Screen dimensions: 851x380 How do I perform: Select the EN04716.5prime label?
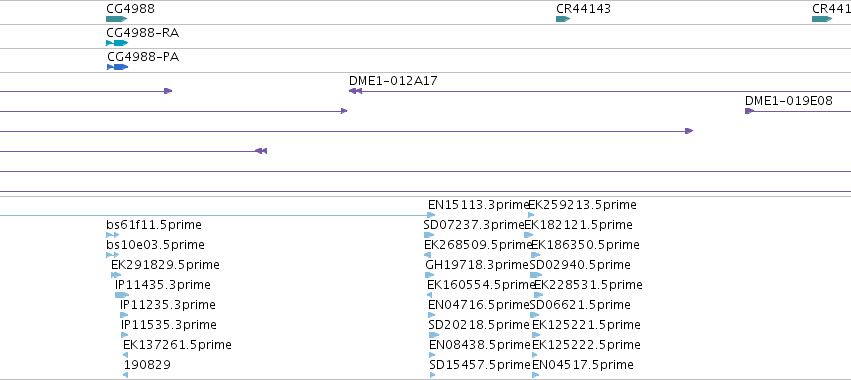(x=478, y=305)
